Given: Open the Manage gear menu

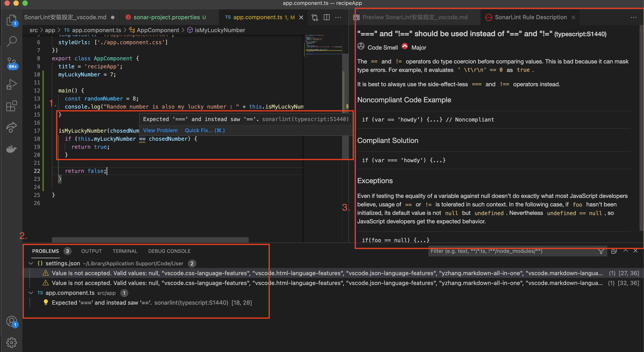Looking at the screenshot, I should click(x=11, y=343).
